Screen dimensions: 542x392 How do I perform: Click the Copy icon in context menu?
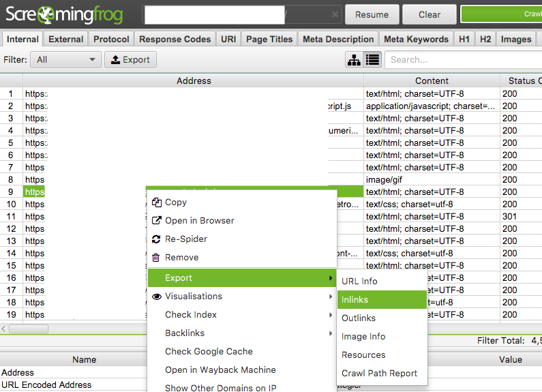coord(156,202)
